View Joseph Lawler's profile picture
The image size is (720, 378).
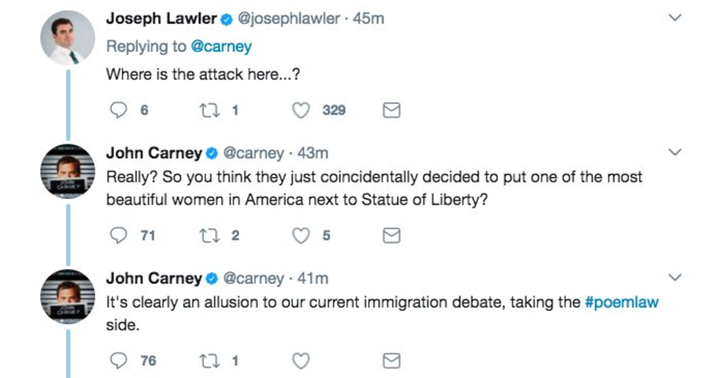(x=68, y=38)
